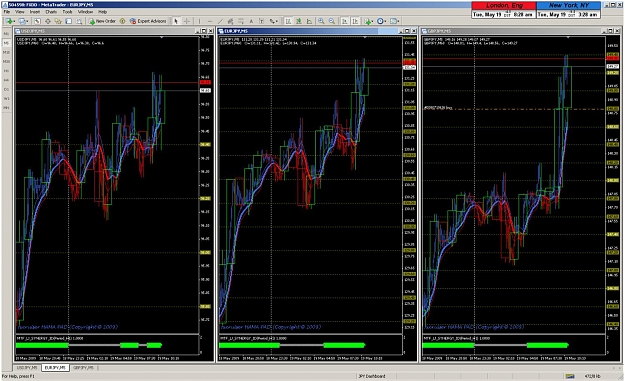
Task: Open the View menu
Action: [x=20, y=12]
